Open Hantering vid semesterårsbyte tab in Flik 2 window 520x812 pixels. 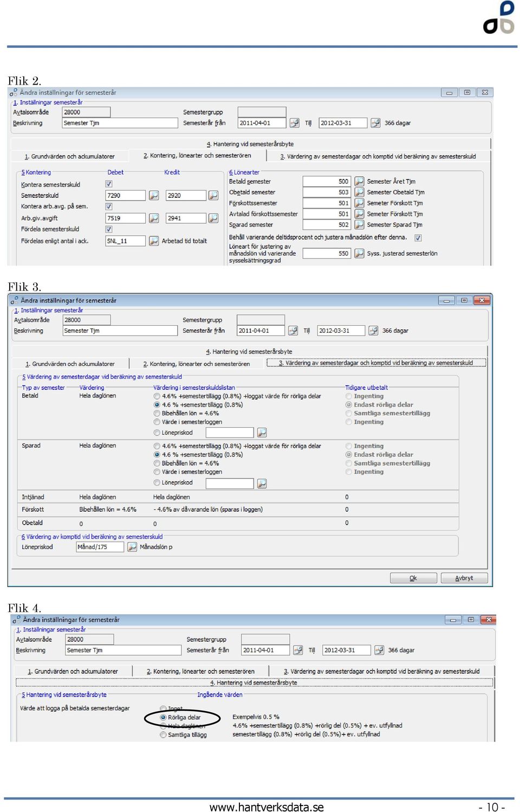click(x=250, y=144)
